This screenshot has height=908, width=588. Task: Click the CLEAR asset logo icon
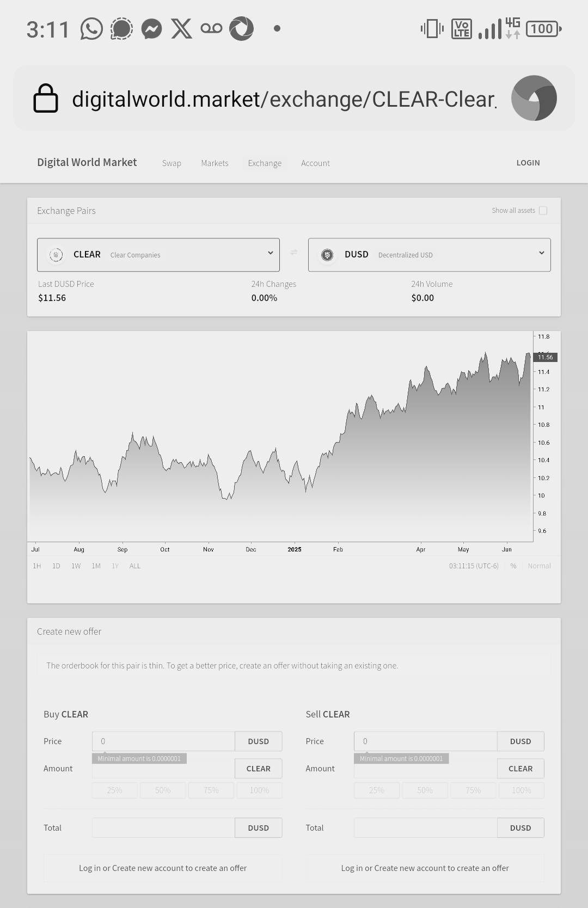click(x=56, y=255)
